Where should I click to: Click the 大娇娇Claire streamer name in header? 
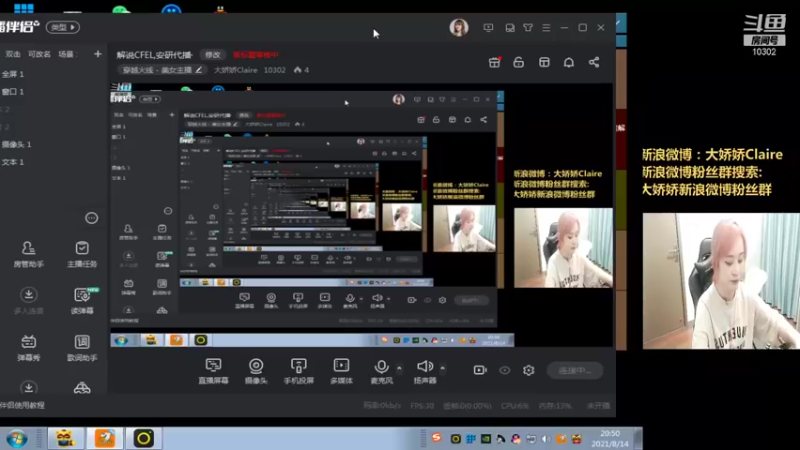(235, 70)
